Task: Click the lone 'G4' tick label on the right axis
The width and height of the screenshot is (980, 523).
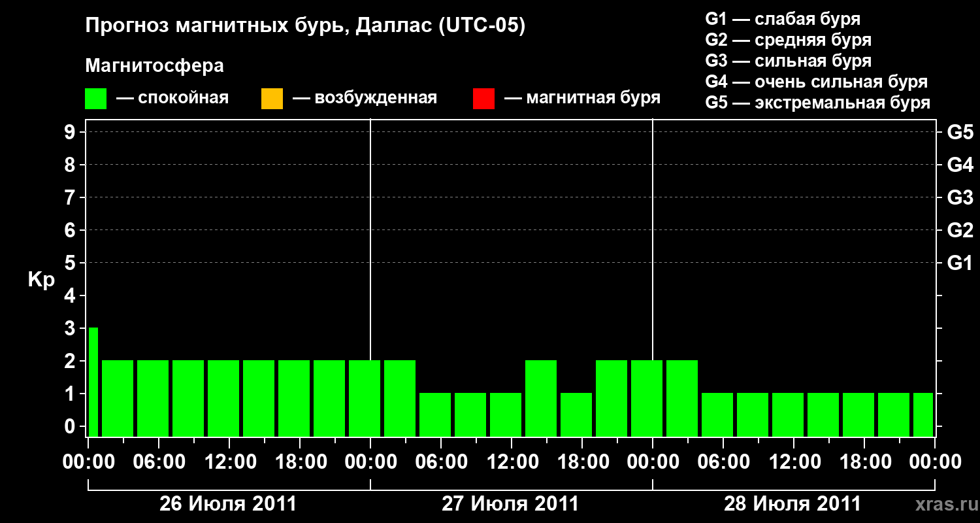Action: coord(960,165)
